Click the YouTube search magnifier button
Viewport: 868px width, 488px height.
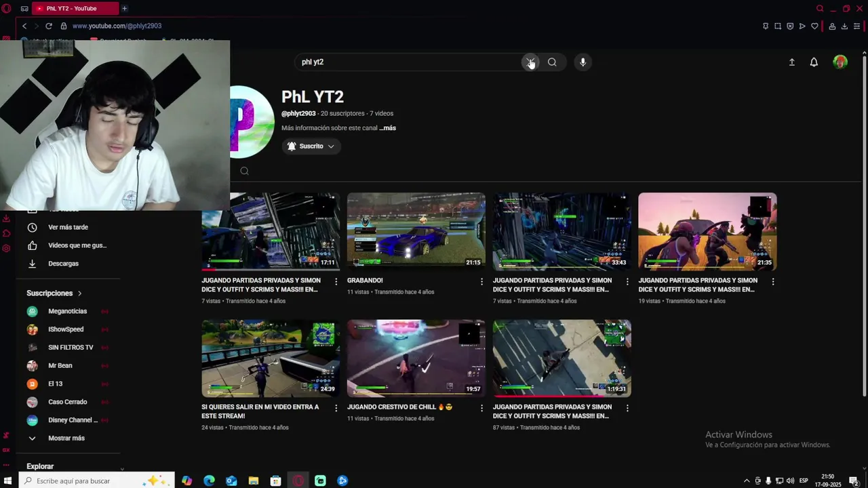(x=552, y=62)
